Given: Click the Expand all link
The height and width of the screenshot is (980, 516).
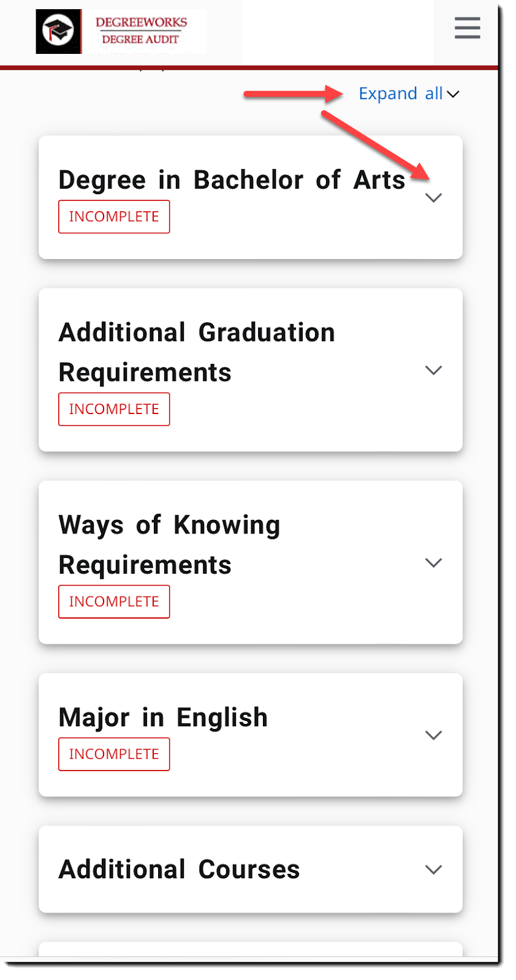Looking at the screenshot, I should (400, 94).
